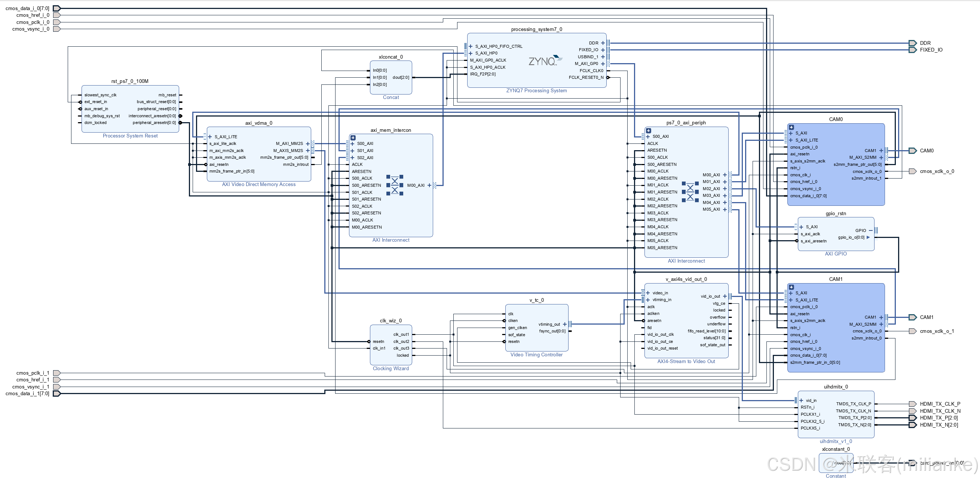
Task: Expand the collapsed pin group on the CAM0 block
Action: pyautogui.click(x=792, y=127)
